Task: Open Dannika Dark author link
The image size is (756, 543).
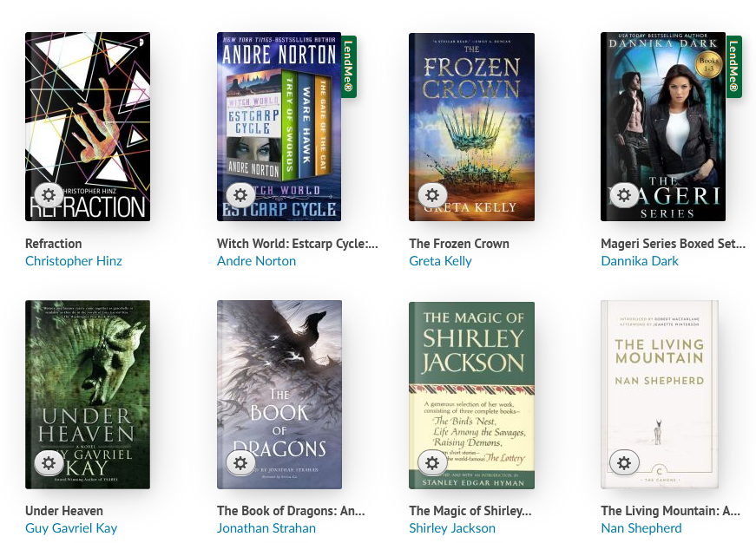Action: coord(640,261)
